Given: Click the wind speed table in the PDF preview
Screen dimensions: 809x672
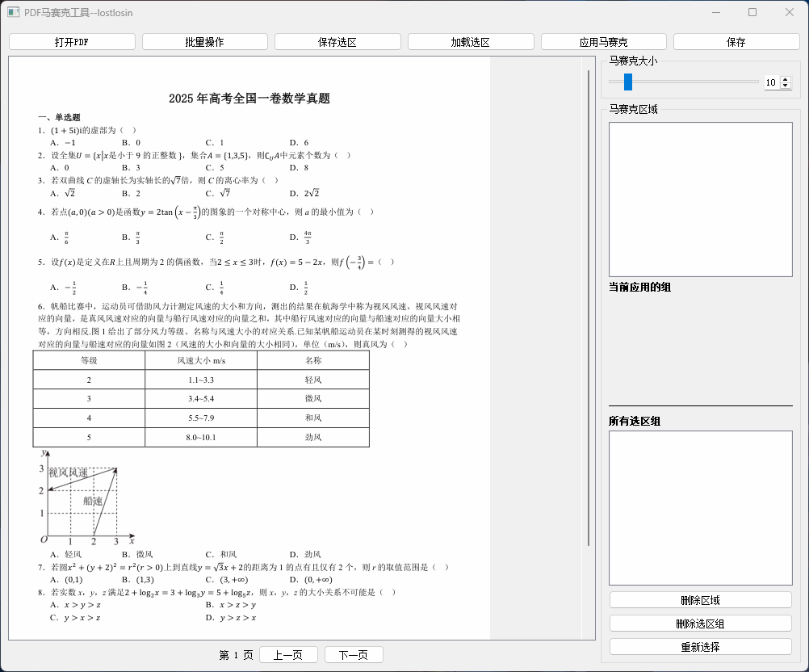Looking at the screenshot, I should click(x=199, y=398).
